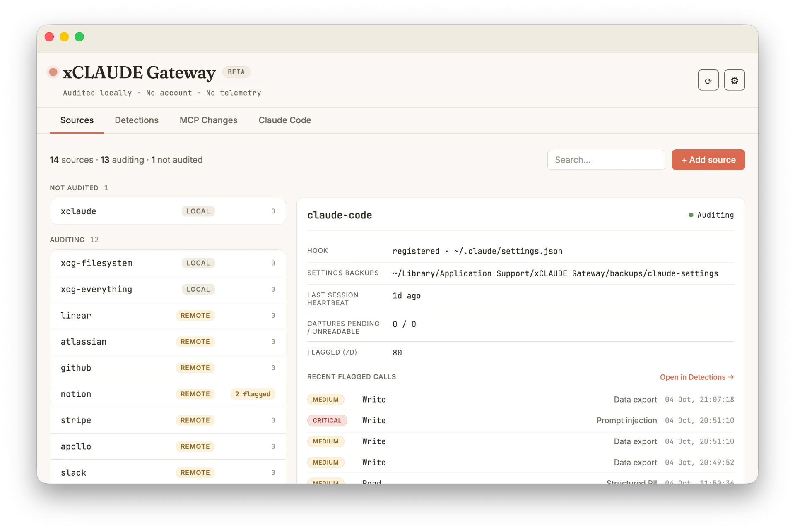Click the MEDIUM badge on the 20:51:10 Data export row

[325, 441]
